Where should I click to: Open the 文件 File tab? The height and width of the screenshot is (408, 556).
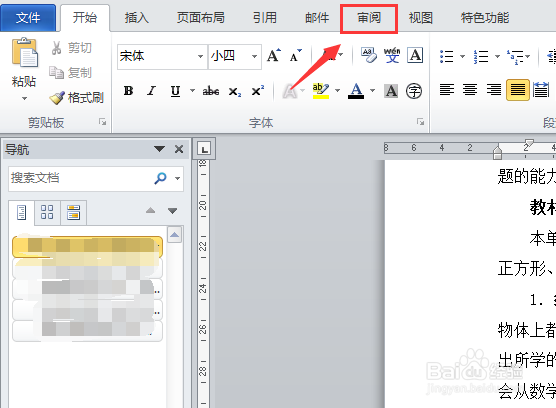(x=28, y=18)
